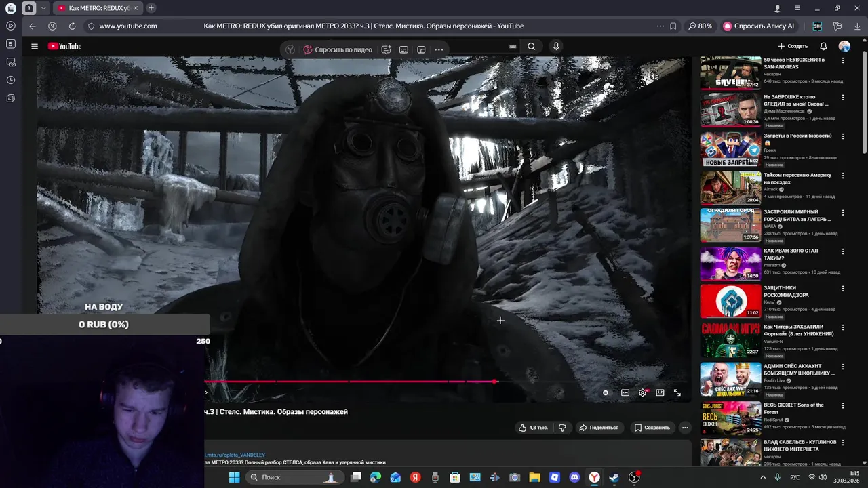Image resolution: width=868 pixels, height=488 pixels.
Task: Click the Поделиться share button
Action: point(599,428)
